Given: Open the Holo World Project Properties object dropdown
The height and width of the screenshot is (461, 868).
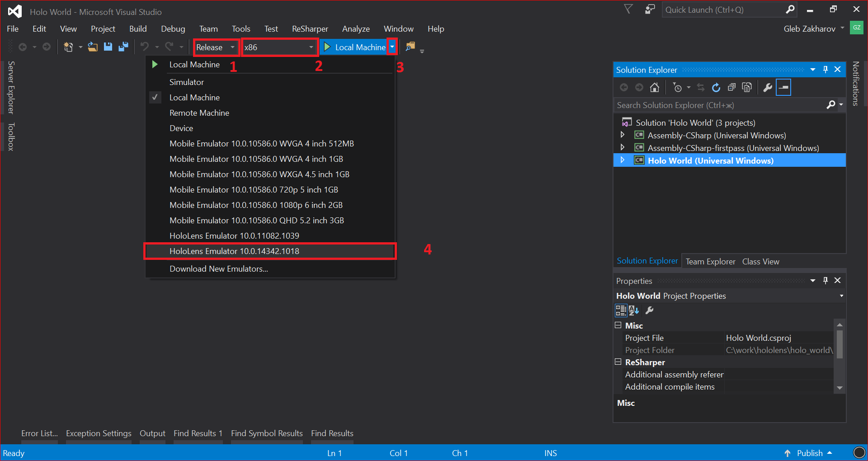Looking at the screenshot, I should [x=841, y=296].
